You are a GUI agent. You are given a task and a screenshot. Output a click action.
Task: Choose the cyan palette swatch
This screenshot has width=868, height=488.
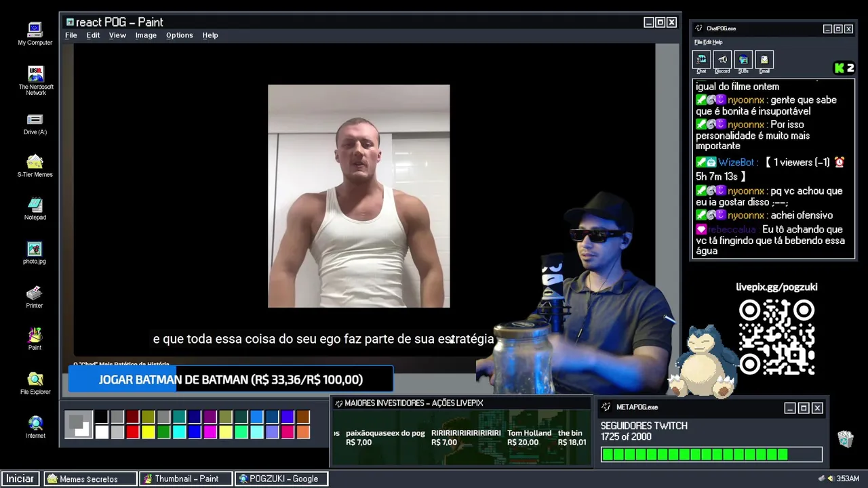tap(180, 432)
